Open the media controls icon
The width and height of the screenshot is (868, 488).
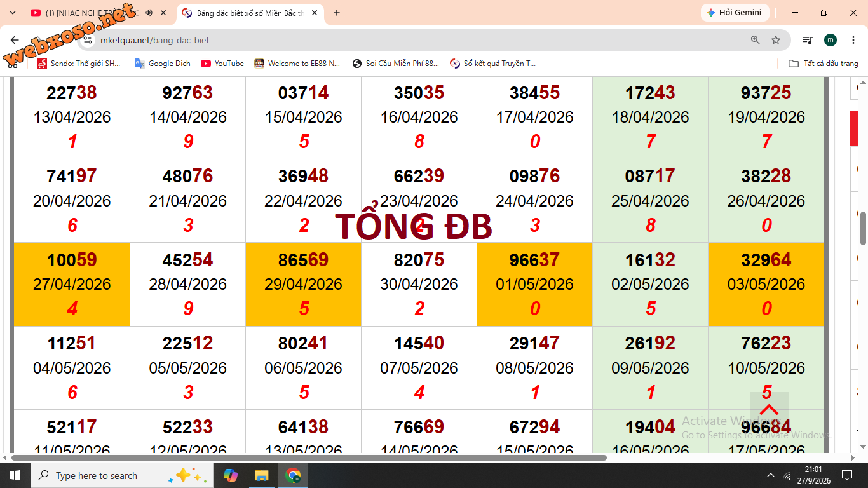tap(808, 40)
